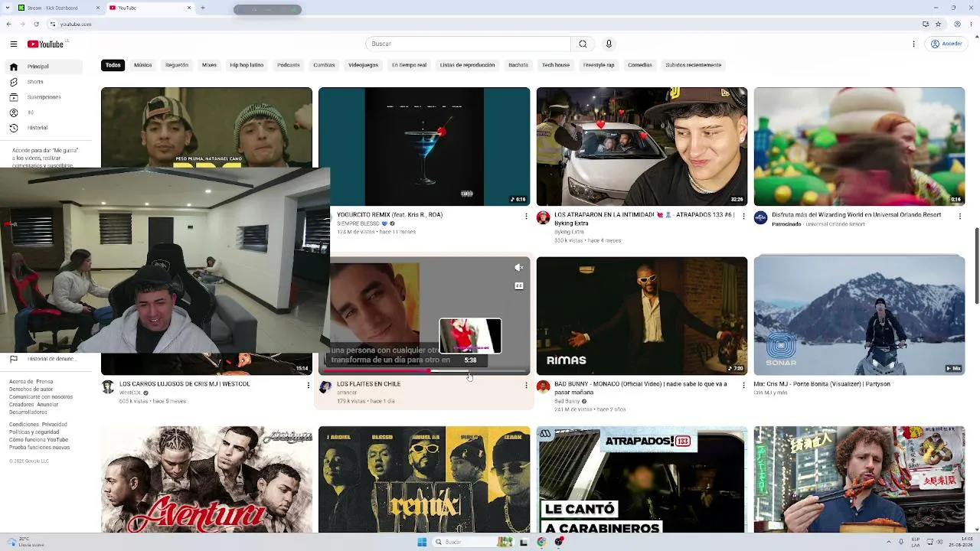Open the settings three-dot menu beside Acceder
980x551 pixels.
click(913, 44)
